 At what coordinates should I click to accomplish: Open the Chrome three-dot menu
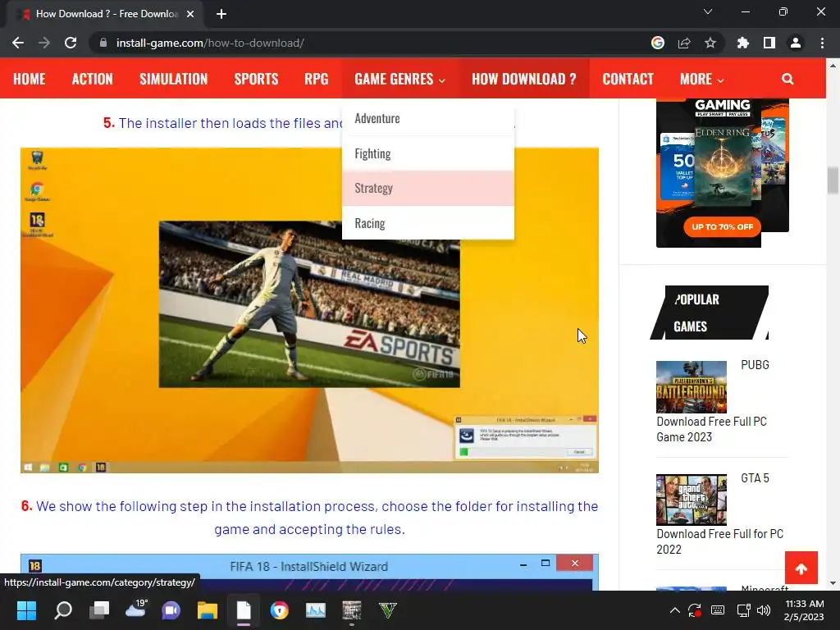tap(822, 43)
